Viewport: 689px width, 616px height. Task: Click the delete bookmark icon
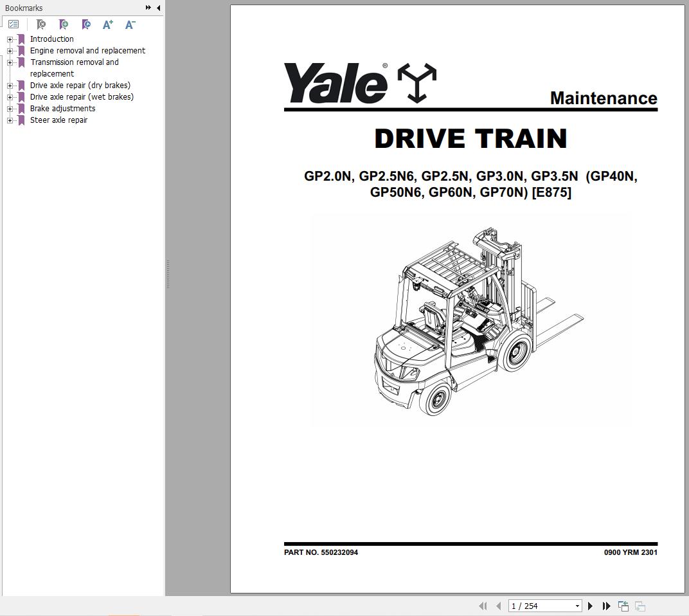(41, 24)
